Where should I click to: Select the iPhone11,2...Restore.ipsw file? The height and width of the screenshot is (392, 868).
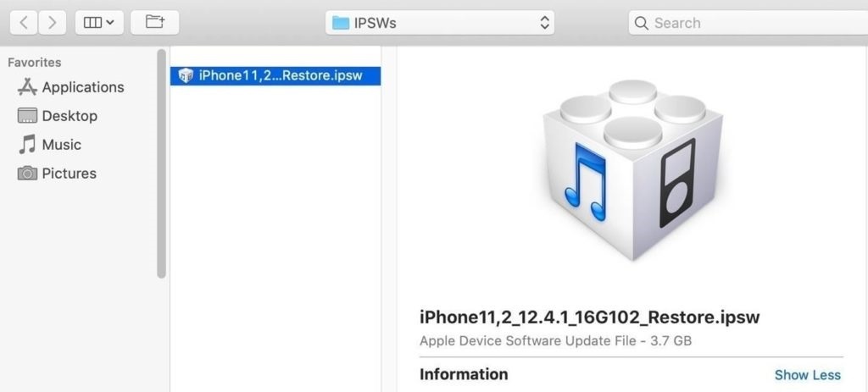click(275, 75)
